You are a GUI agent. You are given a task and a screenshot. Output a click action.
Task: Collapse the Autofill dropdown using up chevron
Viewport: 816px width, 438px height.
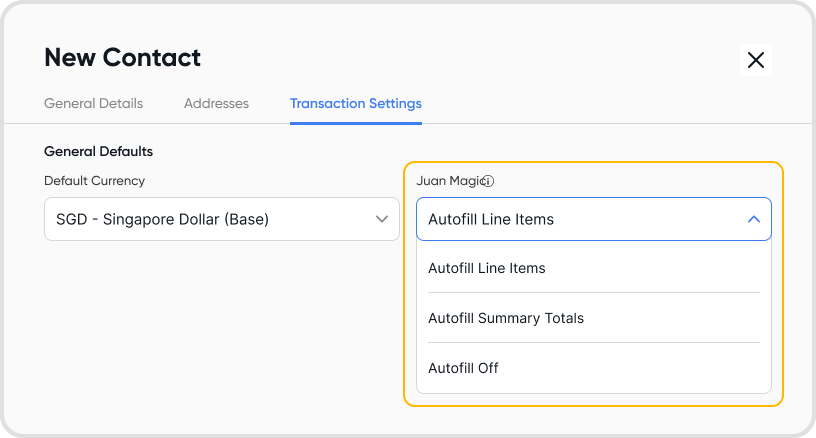pos(754,219)
